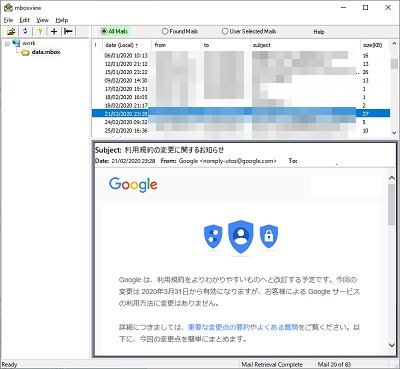The width and height of the screenshot is (400, 369).
Task: Sort by the subject column header
Action: point(305,45)
